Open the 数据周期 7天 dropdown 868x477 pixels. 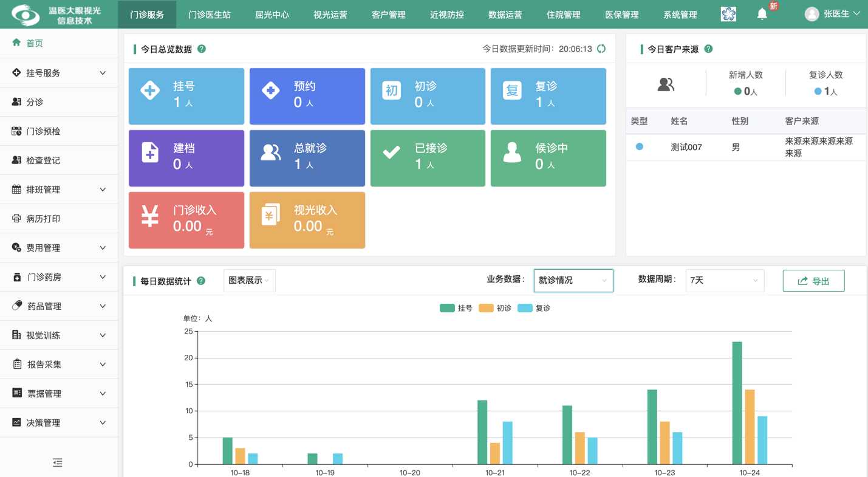click(725, 280)
